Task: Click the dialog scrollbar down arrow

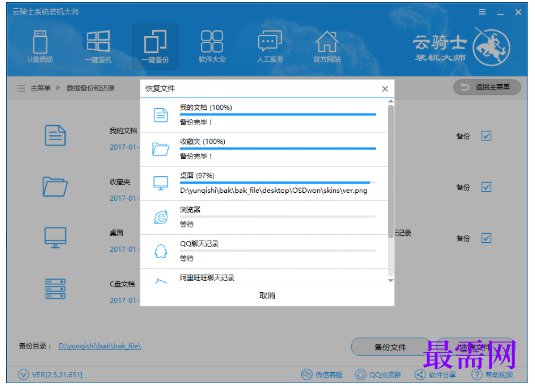Action: (391, 281)
